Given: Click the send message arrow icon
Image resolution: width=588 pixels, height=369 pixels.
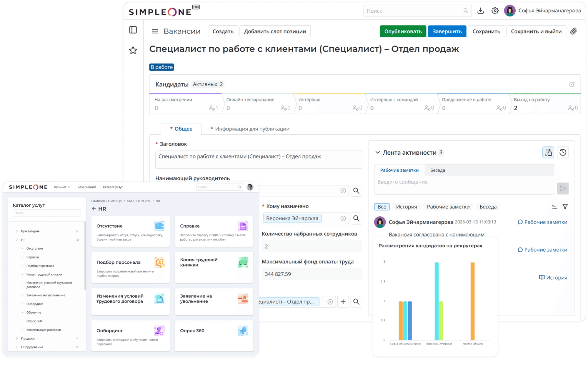Looking at the screenshot, I should tap(563, 188).
